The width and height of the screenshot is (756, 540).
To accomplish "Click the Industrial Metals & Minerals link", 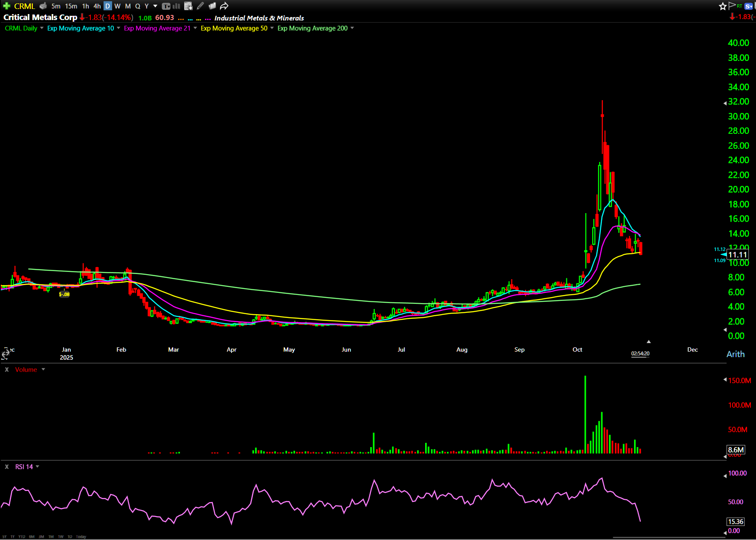I will click(x=259, y=18).
